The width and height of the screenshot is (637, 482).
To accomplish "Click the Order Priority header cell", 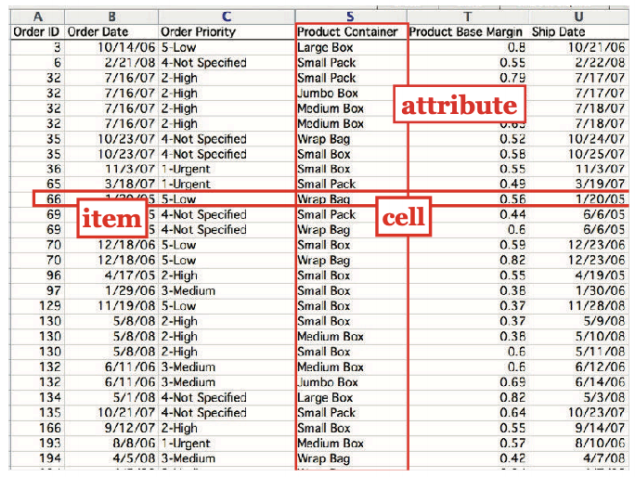I will pos(226,32).
